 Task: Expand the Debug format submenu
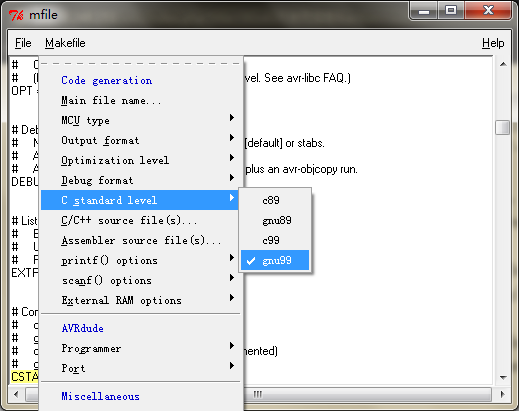pos(140,180)
